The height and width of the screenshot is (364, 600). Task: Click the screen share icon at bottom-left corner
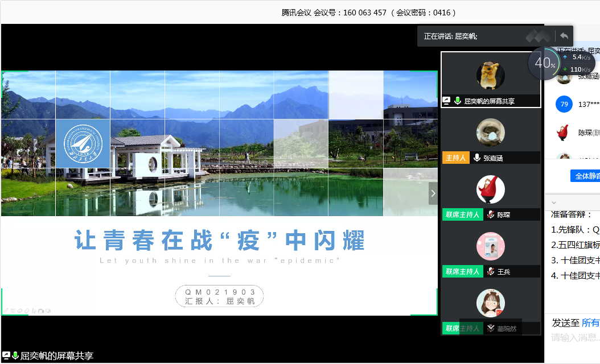click(x=6, y=355)
